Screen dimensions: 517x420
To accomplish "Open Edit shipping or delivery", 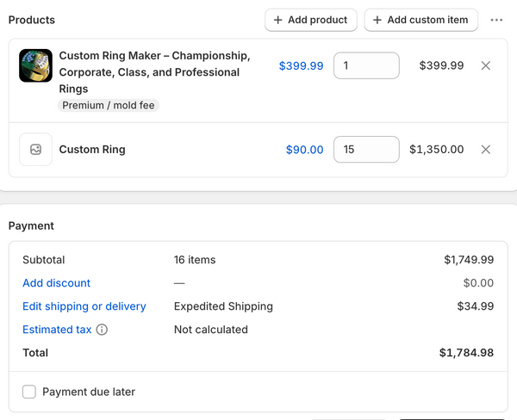I will tap(84, 306).
